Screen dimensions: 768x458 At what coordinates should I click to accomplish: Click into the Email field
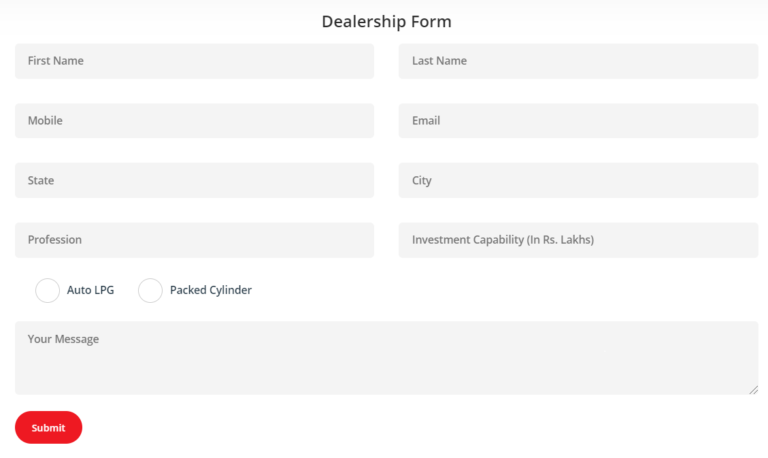point(578,121)
